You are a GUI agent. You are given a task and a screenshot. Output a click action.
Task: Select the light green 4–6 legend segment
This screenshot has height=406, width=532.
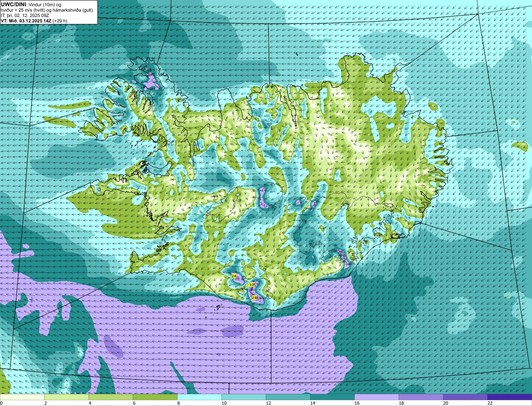(111, 397)
